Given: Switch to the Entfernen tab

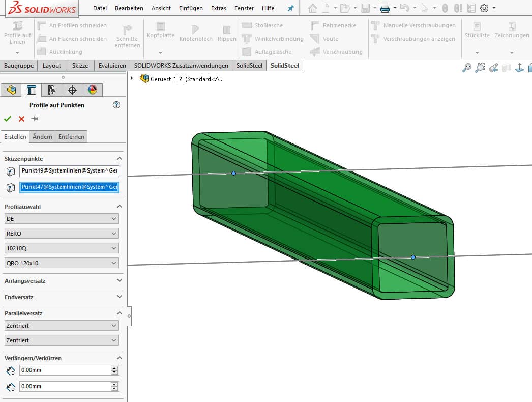Looking at the screenshot, I should click(x=71, y=137).
